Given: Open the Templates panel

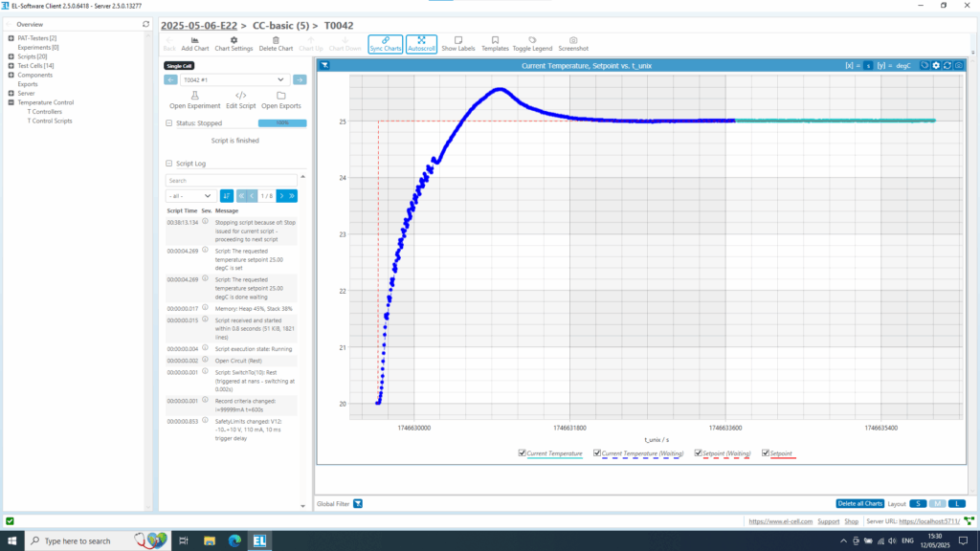Looking at the screenshot, I should tap(498, 40).
